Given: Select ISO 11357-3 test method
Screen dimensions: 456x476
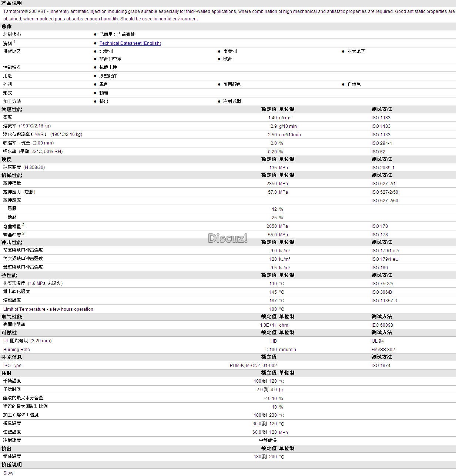Looking at the screenshot, I should click(x=384, y=301).
